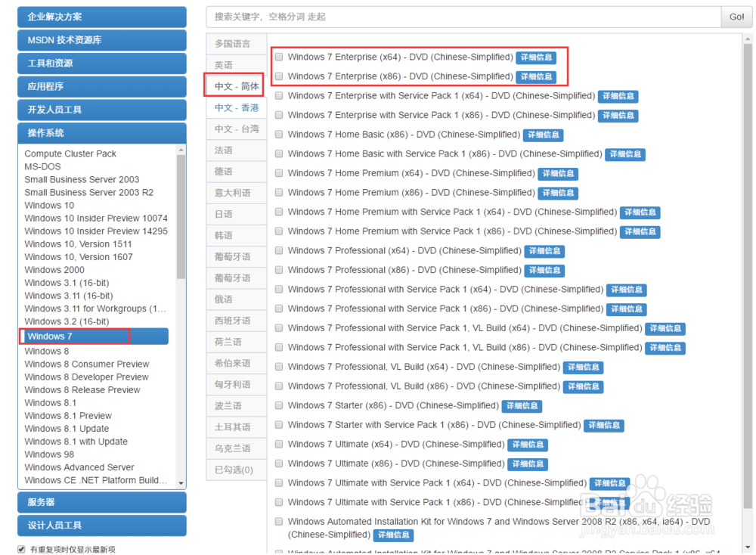Tick Windows 7 Home Basic (x86) checkbox

coord(279,135)
